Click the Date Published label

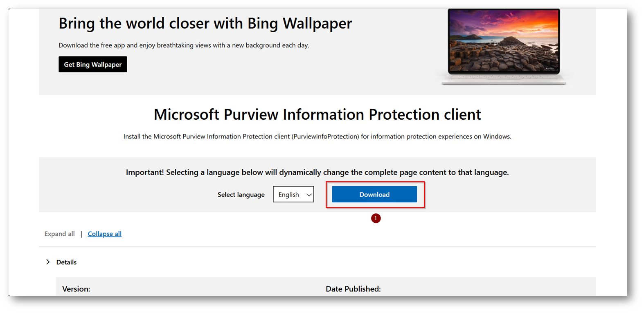pos(353,289)
